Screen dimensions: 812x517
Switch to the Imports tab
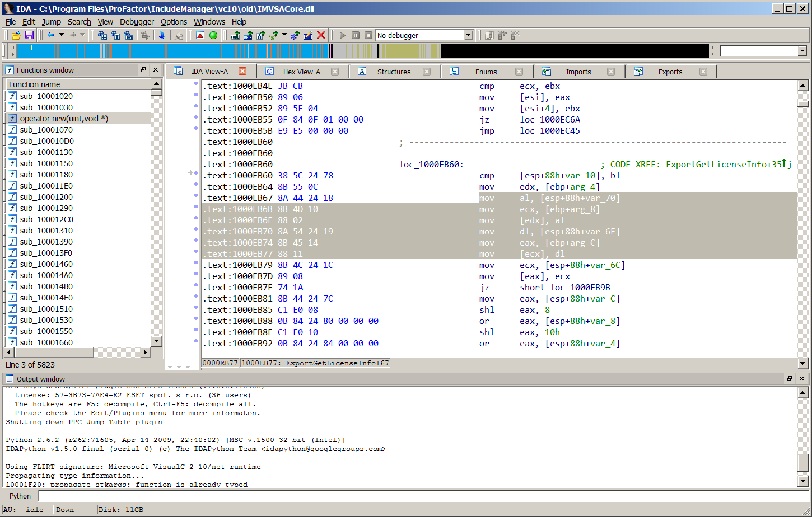(578, 72)
